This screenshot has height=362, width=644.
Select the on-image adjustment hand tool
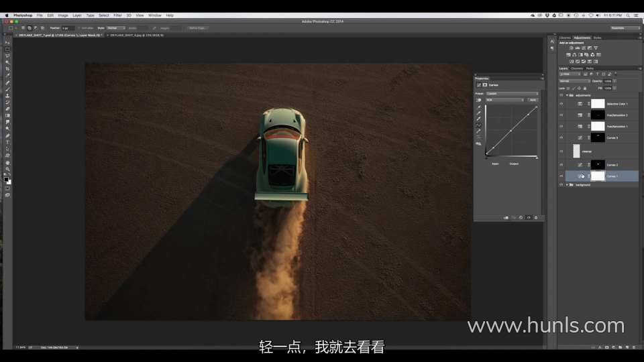click(x=479, y=100)
